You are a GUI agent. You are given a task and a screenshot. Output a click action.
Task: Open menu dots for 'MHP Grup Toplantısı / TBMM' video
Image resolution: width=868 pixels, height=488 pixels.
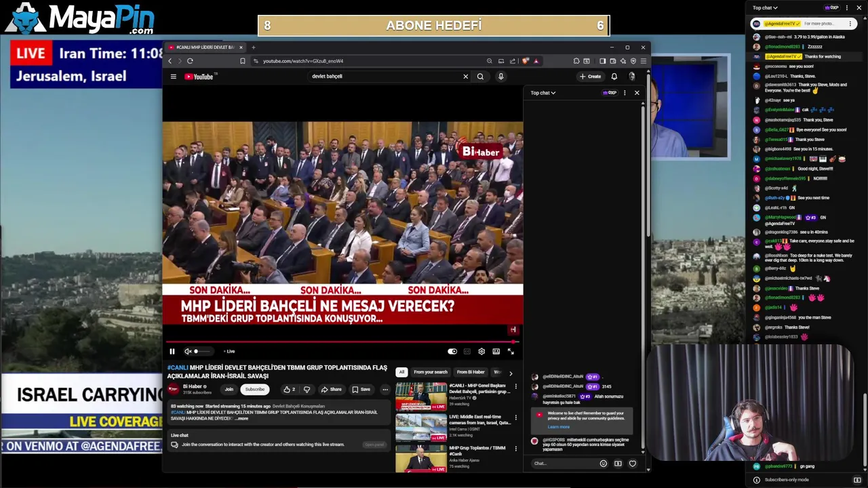[516, 449]
